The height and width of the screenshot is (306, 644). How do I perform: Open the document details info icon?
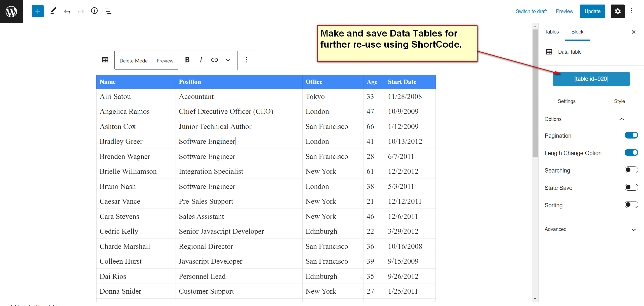(x=94, y=11)
